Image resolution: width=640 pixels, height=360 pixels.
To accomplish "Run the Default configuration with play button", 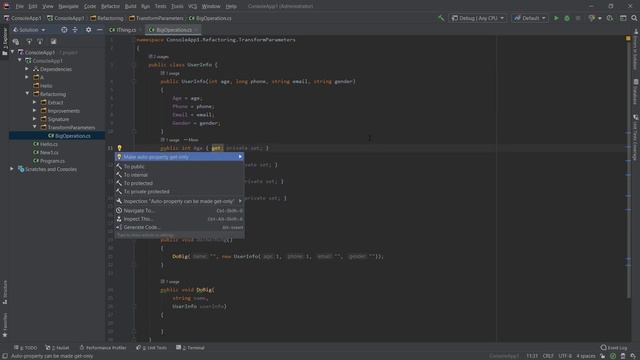I will click(x=556, y=18).
